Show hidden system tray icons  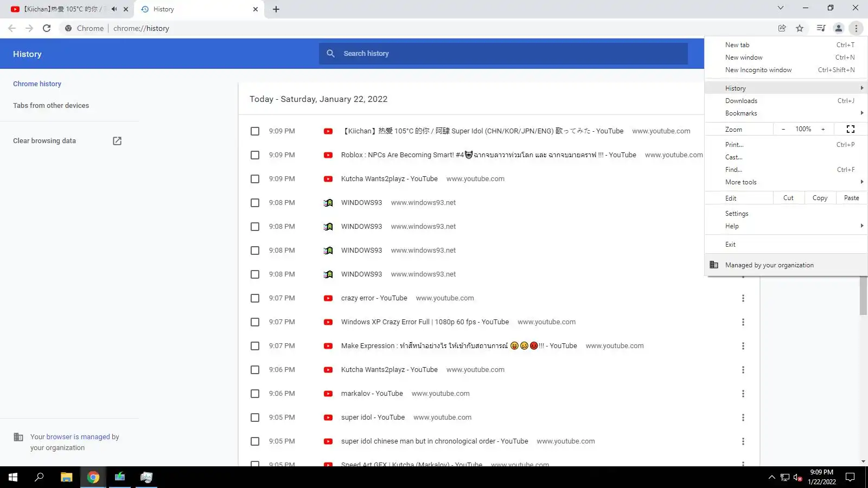[771, 477]
